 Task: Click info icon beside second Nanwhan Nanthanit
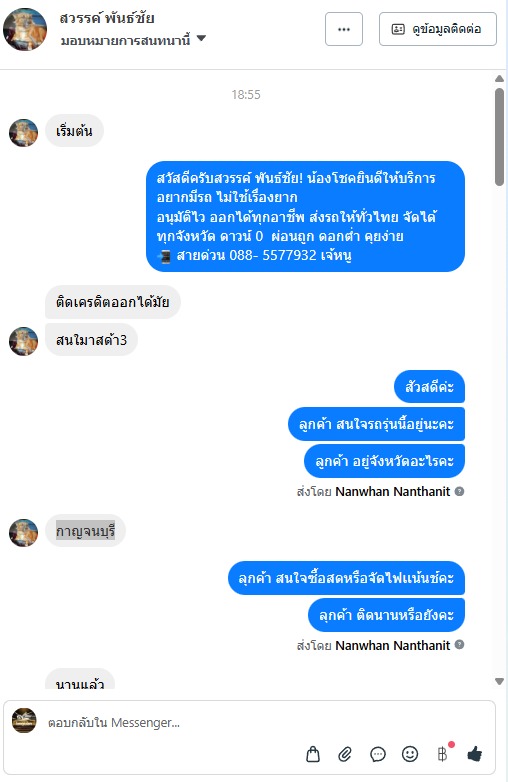(x=460, y=644)
